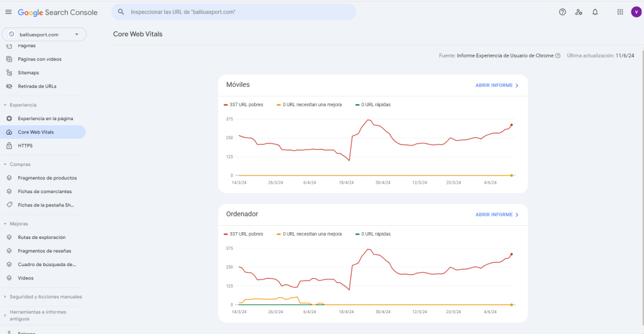Open the balliuexport.com property dropdown
Screen dimensions: 644x334
click(44, 35)
